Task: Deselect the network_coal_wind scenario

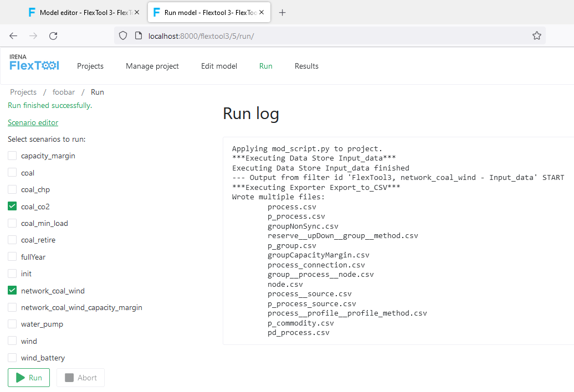Action: [x=12, y=291]
